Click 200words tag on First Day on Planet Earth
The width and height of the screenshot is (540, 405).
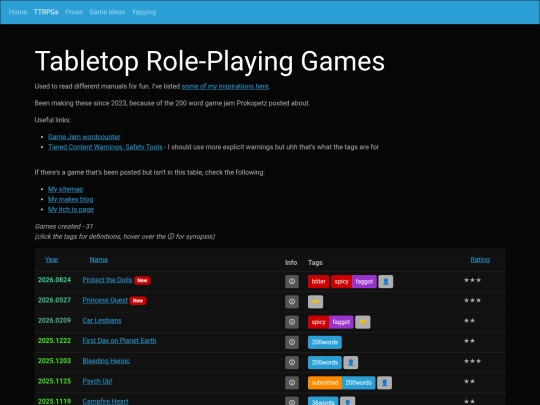(x=325, y=342)
